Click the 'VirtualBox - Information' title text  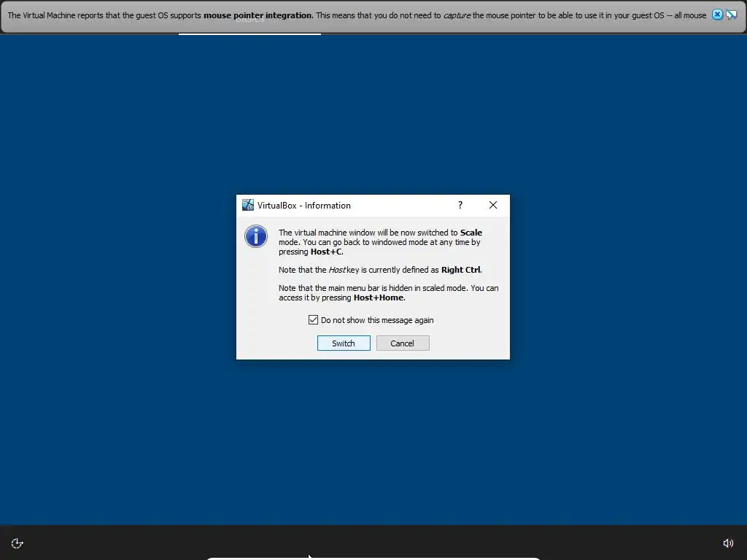pyautogui.click(x=304, y=206)
